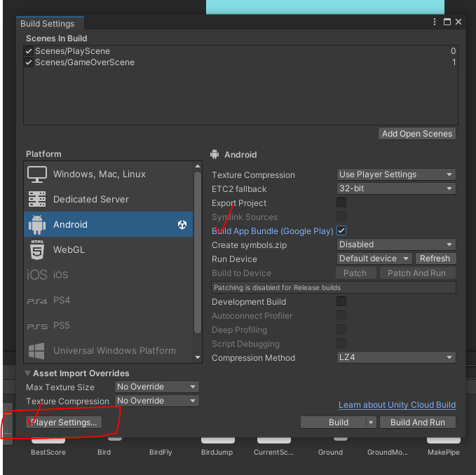Click the platform list scrollbar thumb
This screenshot has width=476, height=475.
click(198, 252)
